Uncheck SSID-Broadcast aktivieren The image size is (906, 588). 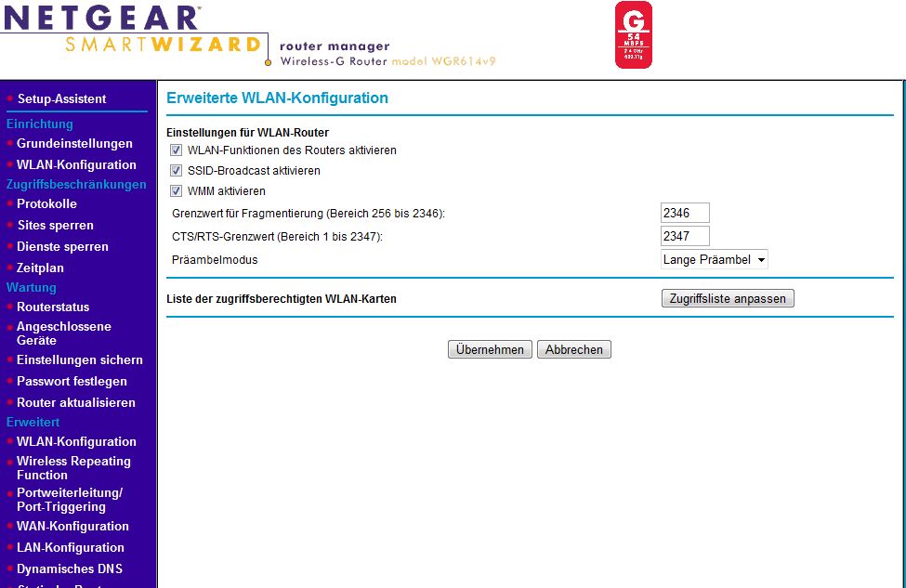(x=177, y=170)
